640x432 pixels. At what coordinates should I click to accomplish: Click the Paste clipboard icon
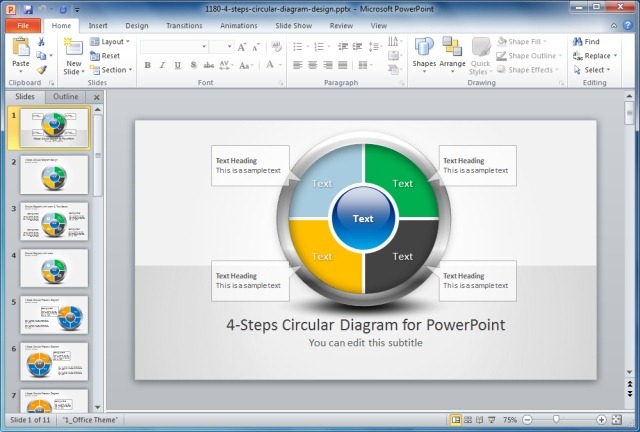pyautogui.click(x=21, y=47)
